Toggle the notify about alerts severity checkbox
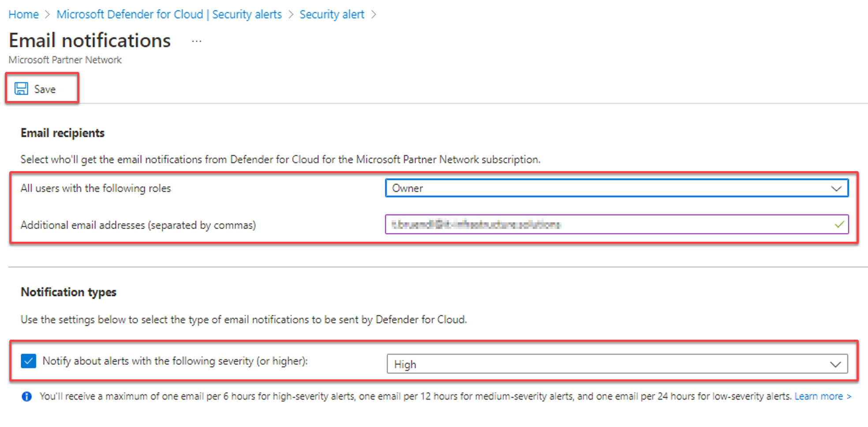Viewport: 868px width, 427px height. [29, 361]
